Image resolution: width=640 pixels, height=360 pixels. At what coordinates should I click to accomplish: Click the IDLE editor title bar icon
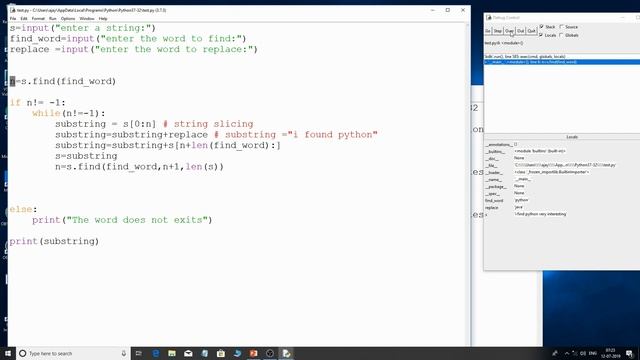tap(13, 10)
